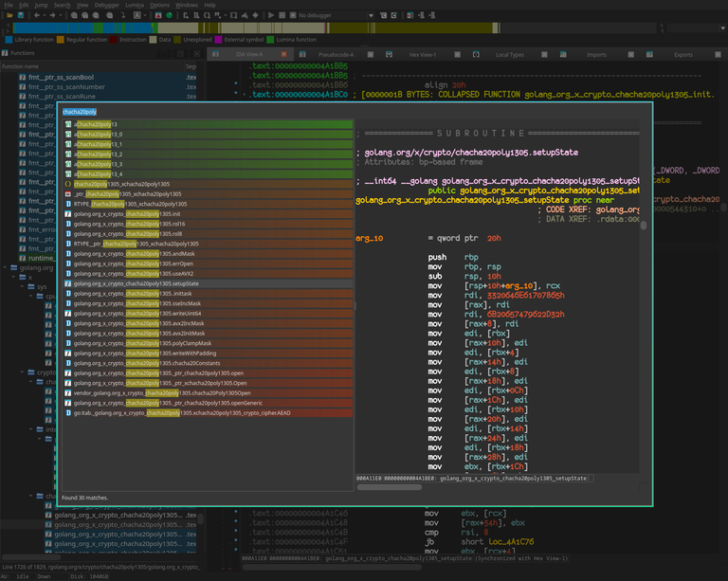Switch to the Local Types tab

click(x=509, y=55)
